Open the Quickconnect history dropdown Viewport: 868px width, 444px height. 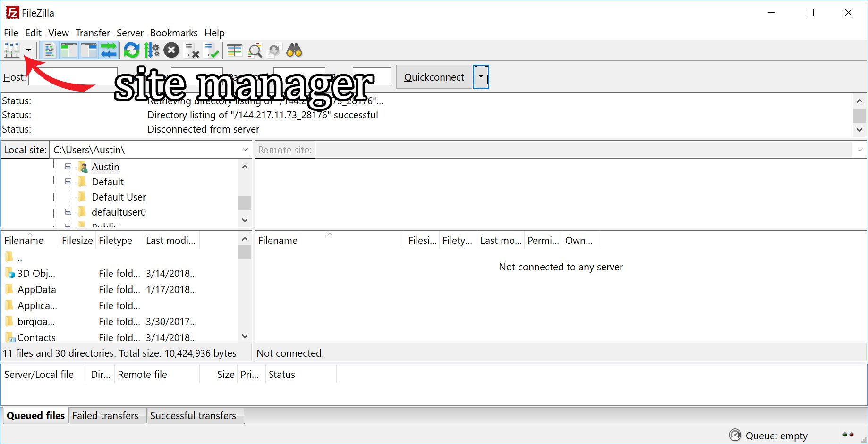(481, 77)
